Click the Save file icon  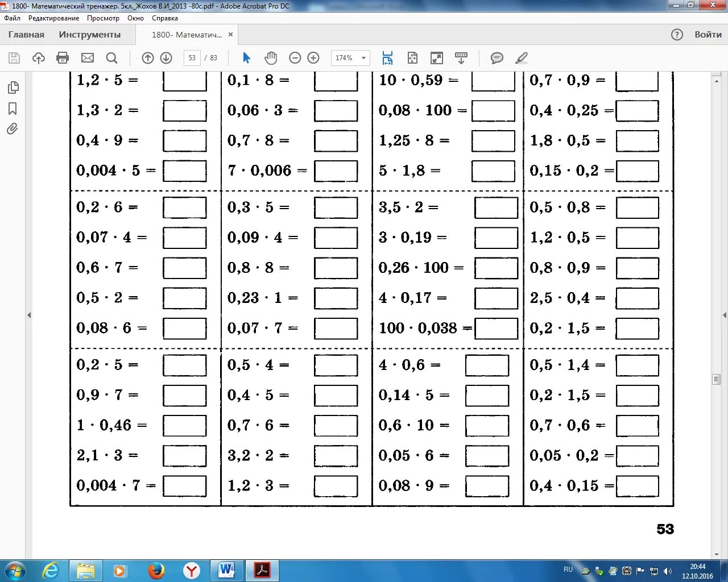point(14,58)
